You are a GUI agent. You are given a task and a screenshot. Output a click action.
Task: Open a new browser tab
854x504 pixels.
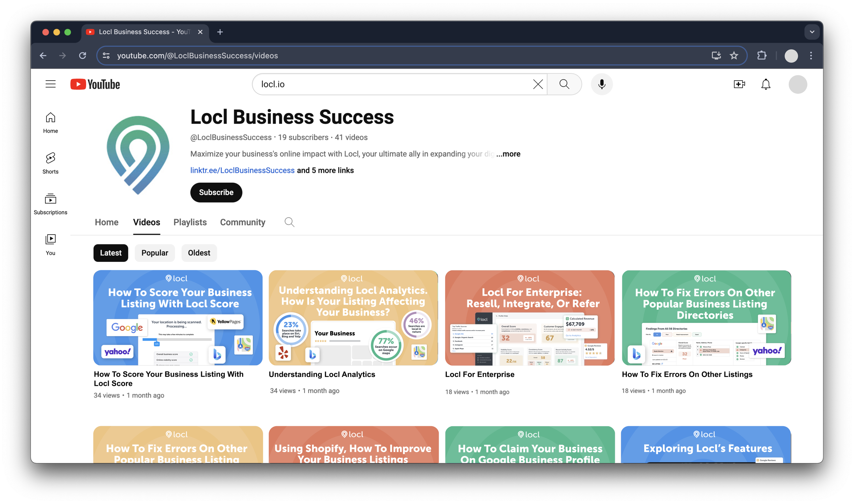coord(220,32)
